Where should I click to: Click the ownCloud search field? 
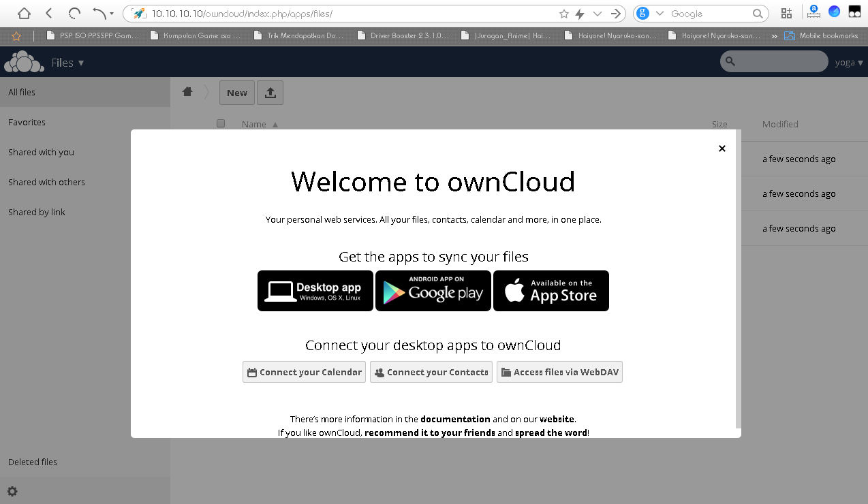click(774, 61)
